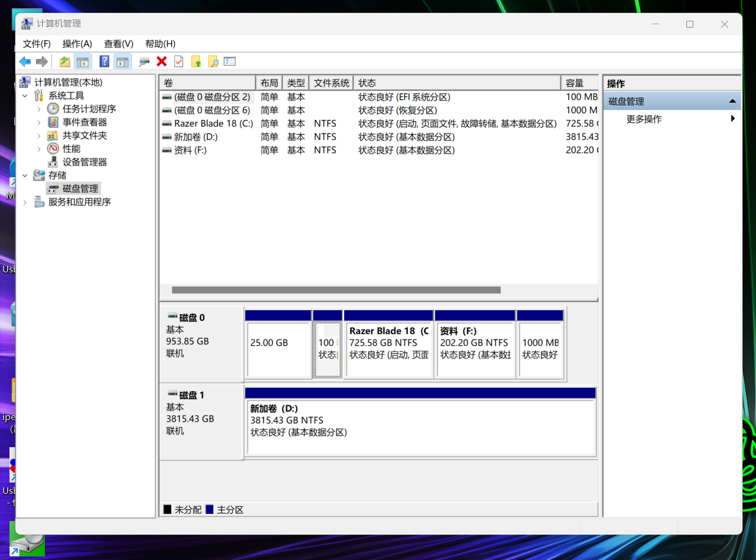Click the Properties checkmark page icon
756x560 pixels.
click(x=179, y=61)
